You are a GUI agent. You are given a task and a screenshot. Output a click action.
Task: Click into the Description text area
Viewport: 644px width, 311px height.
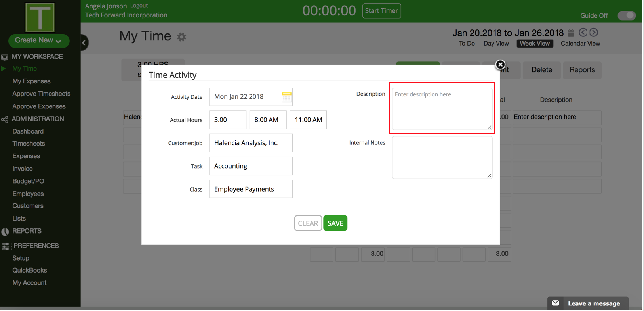(442, 109)
